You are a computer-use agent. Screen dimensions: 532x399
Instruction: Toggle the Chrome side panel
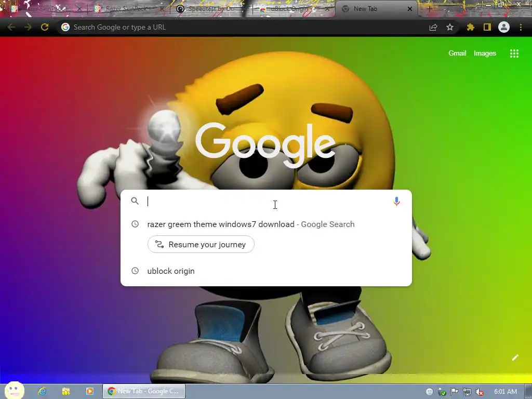[x=487, y=27]
